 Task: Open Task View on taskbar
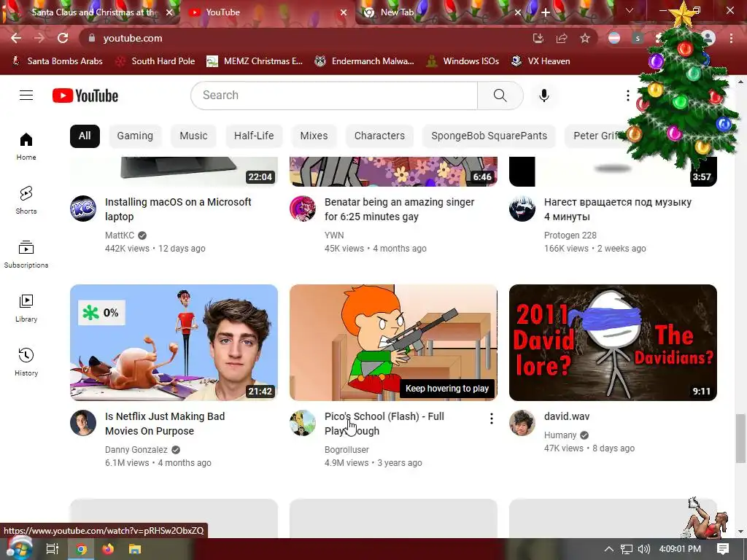53,549
